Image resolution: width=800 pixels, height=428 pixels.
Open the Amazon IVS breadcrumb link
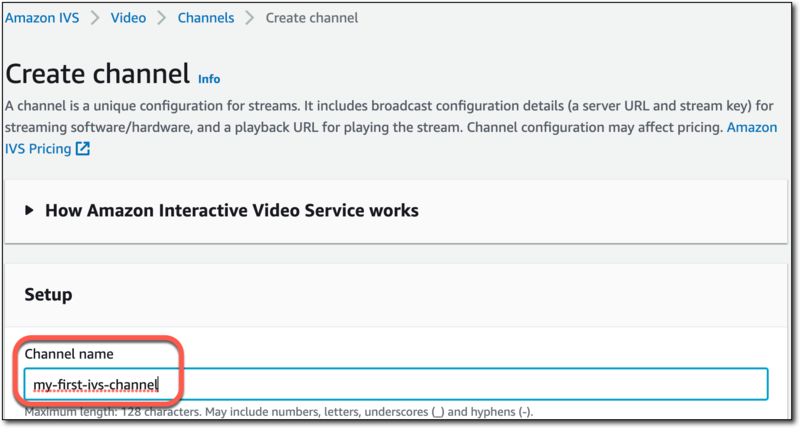coord(42,18)
